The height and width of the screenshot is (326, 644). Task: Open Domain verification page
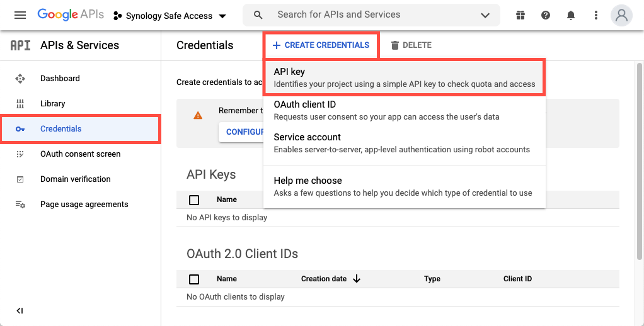click(81, 179)
